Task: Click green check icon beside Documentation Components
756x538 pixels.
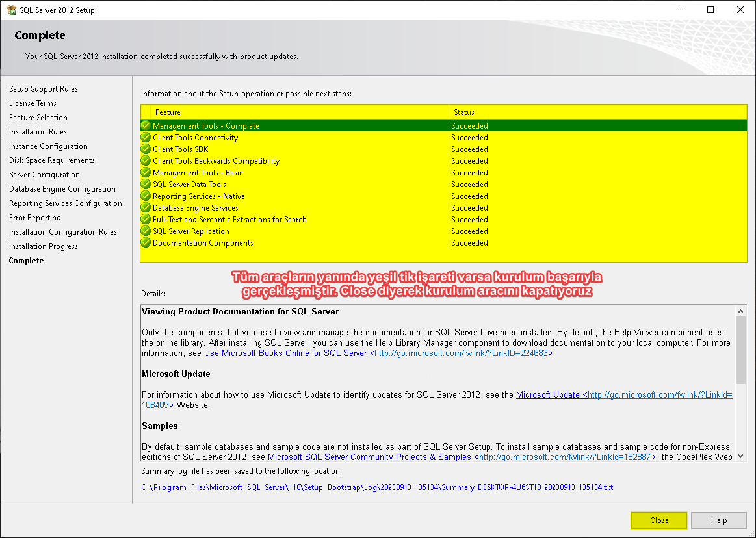Action: click(146, 242)
